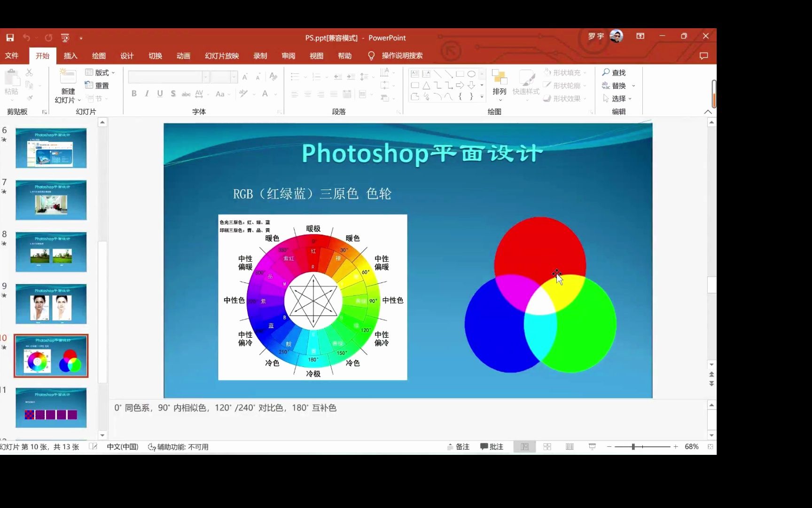The image size is (812, 508).
Task: Click the user name 罗宇 account
Action: [596, 36]
